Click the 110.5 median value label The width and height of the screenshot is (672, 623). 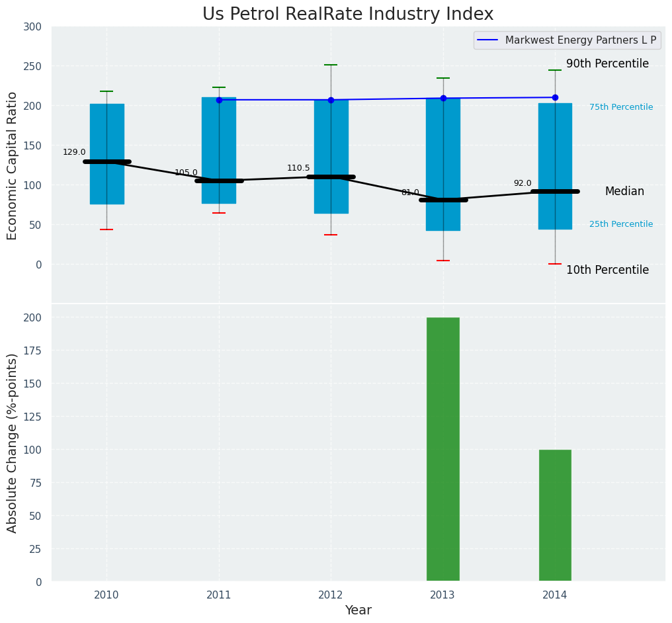click(x=298, y=168)
